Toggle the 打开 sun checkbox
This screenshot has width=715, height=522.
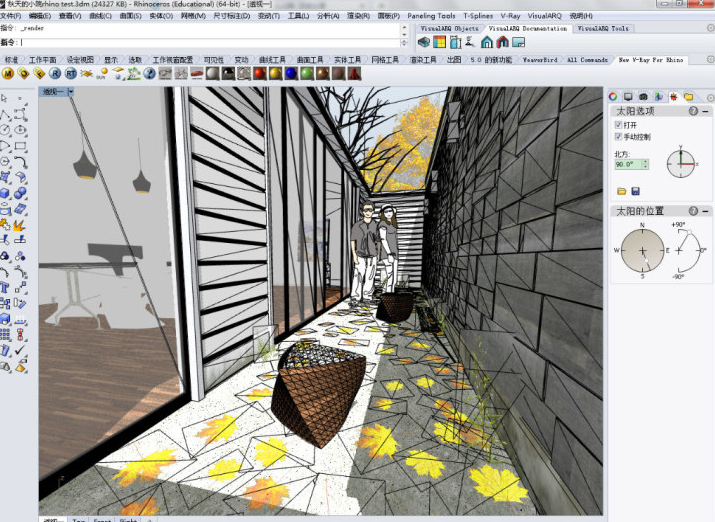coord(618,125)
